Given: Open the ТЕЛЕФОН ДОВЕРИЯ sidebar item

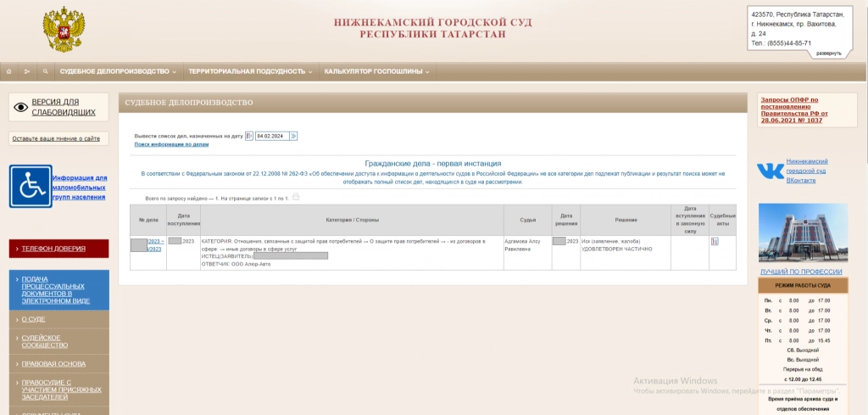Looking at the screenshot, I should pos(58,249).
